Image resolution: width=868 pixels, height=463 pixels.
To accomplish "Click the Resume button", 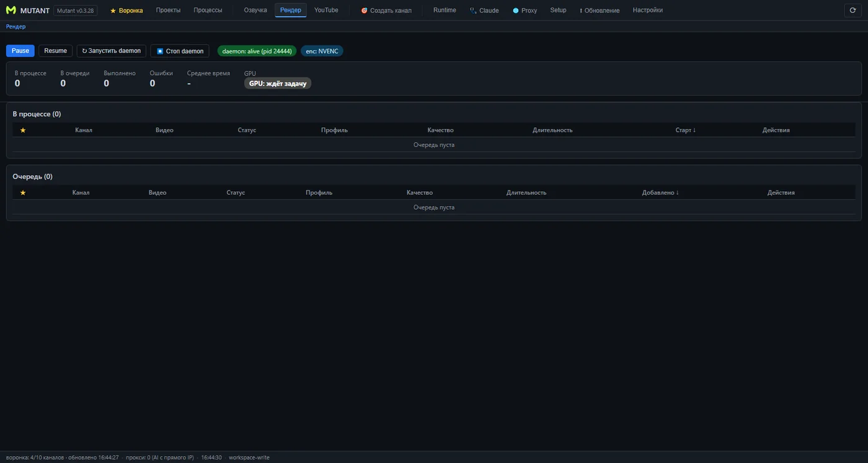I will click(x=56, y=51).
